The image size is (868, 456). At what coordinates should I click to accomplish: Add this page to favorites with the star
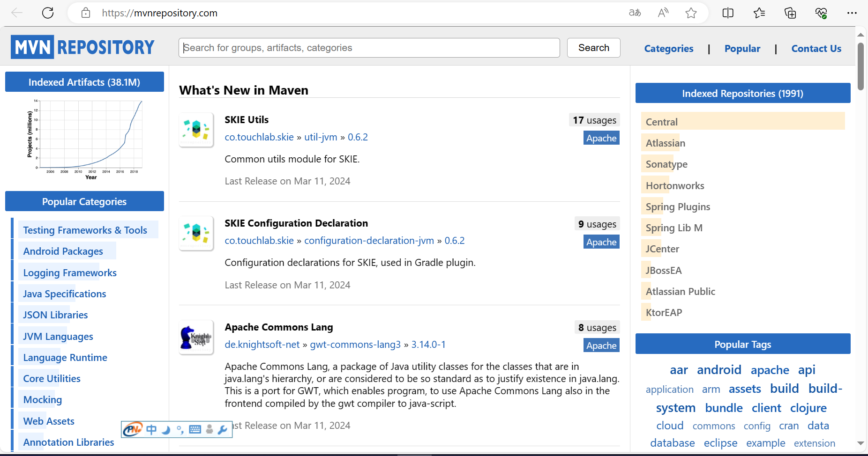(x=691, y=13)
